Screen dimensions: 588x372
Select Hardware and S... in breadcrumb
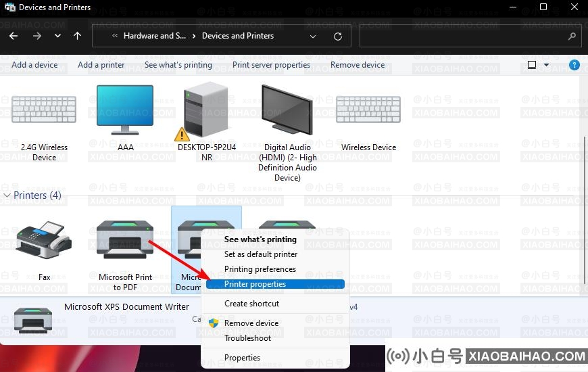(155, 36)
